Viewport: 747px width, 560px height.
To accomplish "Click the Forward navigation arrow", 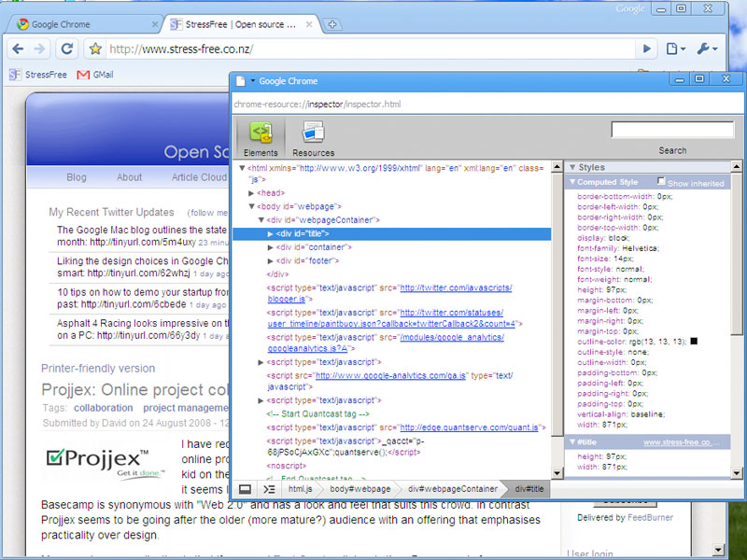I will (40, 49).
